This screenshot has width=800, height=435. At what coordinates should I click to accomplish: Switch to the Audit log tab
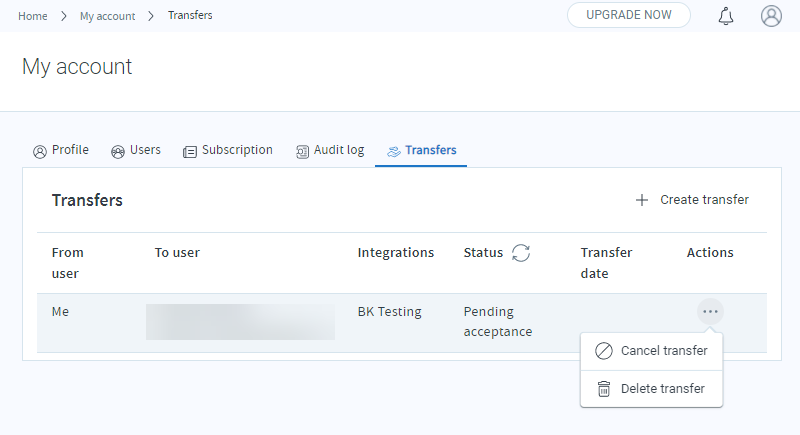point(330,150)
